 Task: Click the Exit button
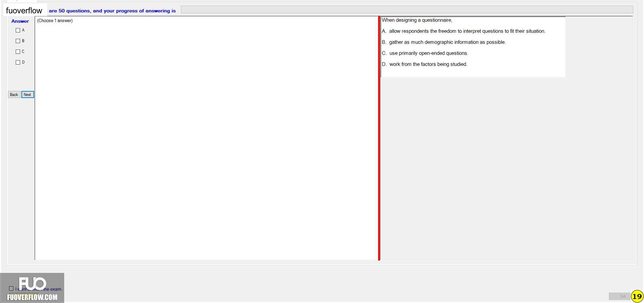[x=619, y=296]
